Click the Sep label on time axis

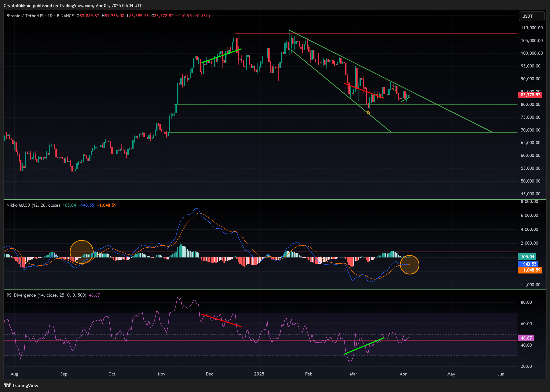[x=64, y=374]
